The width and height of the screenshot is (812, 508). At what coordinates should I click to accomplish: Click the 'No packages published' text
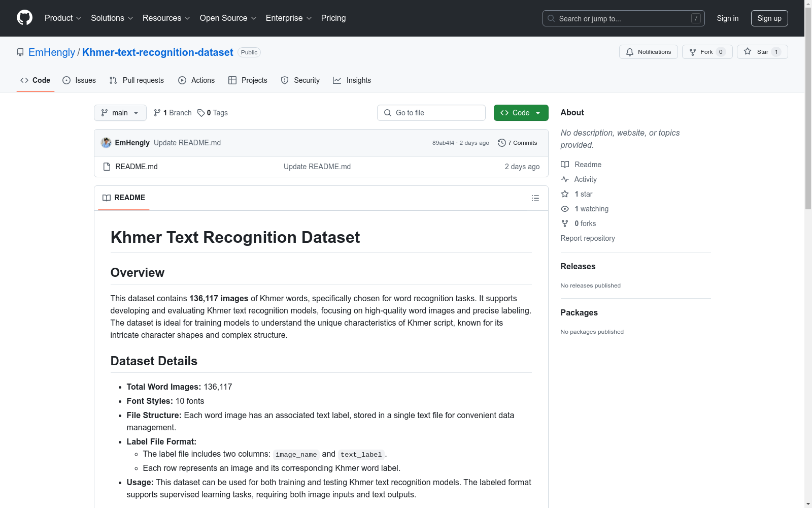(x=592, y=332)
